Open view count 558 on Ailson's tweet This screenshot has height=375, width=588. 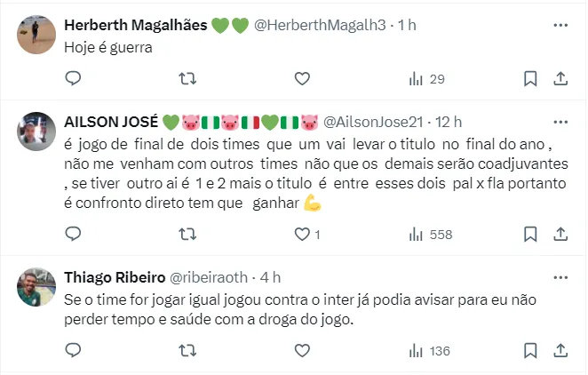coord(430,235)
